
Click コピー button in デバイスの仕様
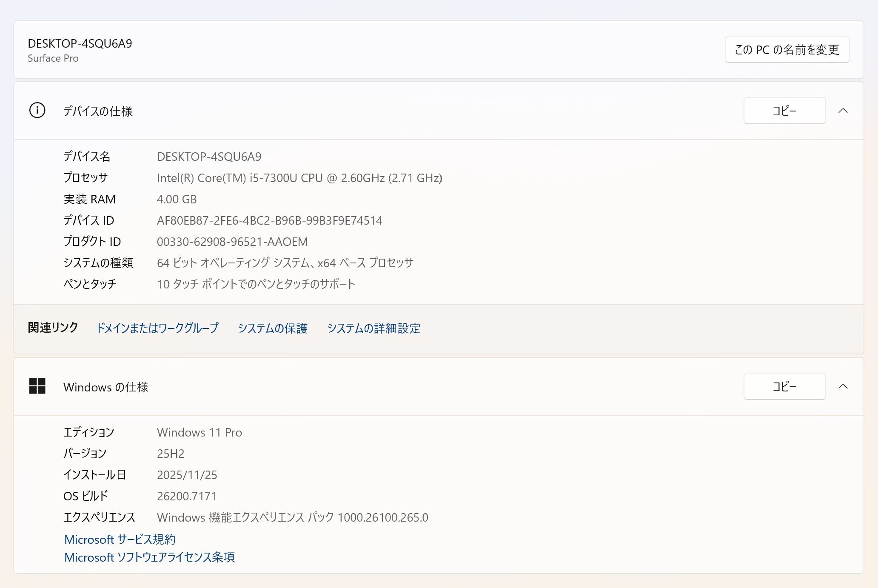pos(784,111)
